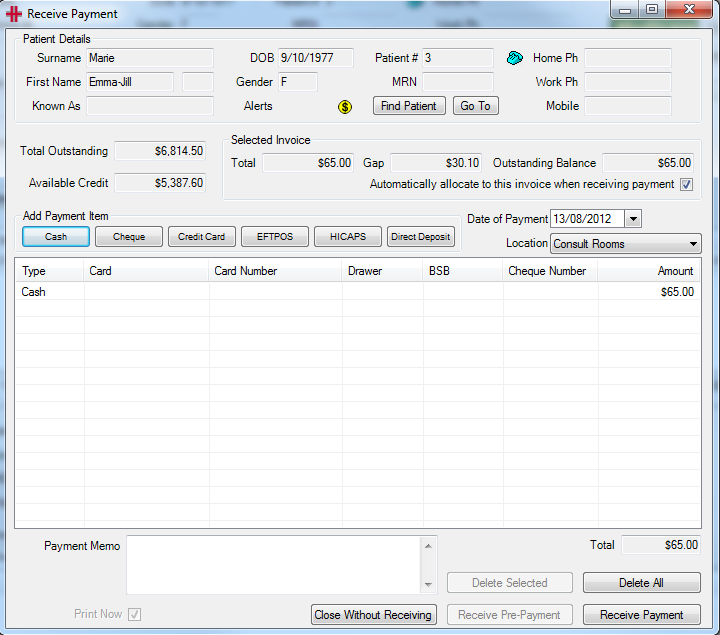Click the Date of Payment text field
The image size is (720, 635).
[587, 219]
